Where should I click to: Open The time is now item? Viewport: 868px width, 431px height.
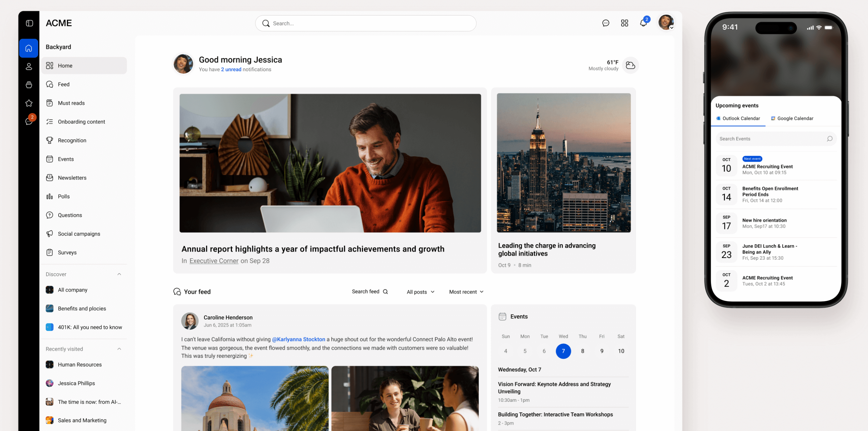click(x=84, y=401)
